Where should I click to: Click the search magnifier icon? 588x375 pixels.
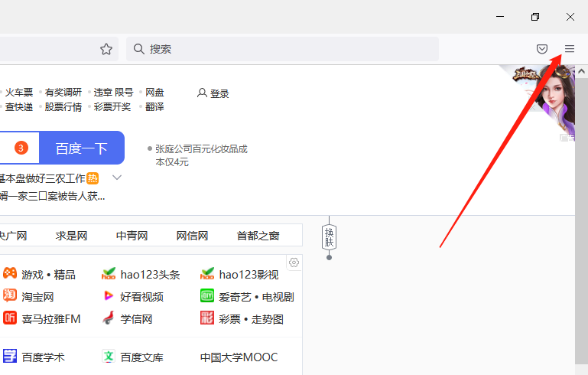click(x=138, y=49)
